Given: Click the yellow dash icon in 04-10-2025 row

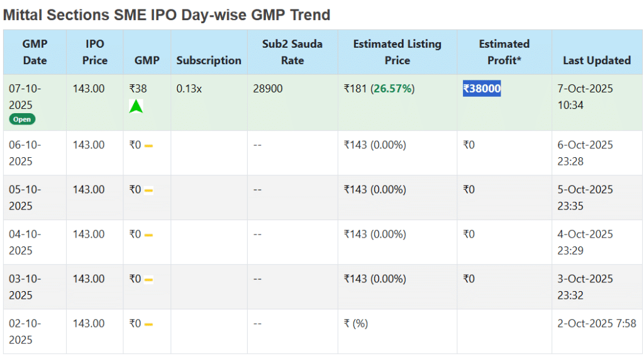Looking at the screenshot, I should point(148,235).
